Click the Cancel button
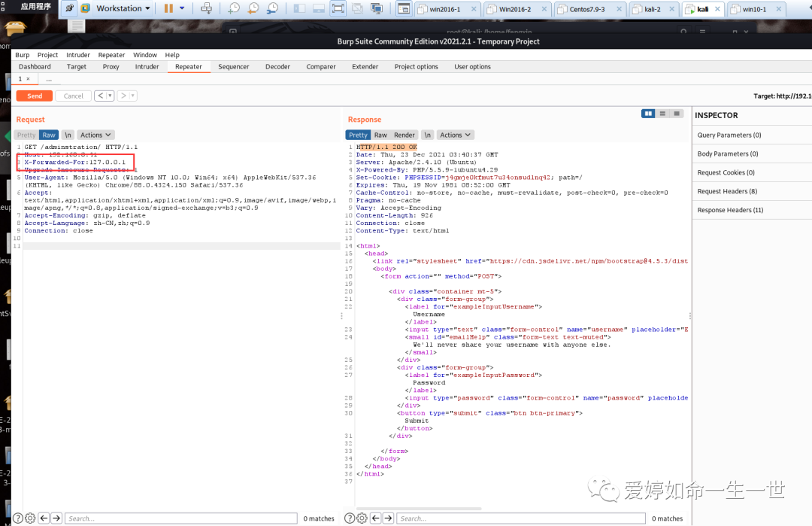The height and width of the screenshot is (526, 812). [x=73, y=96]
